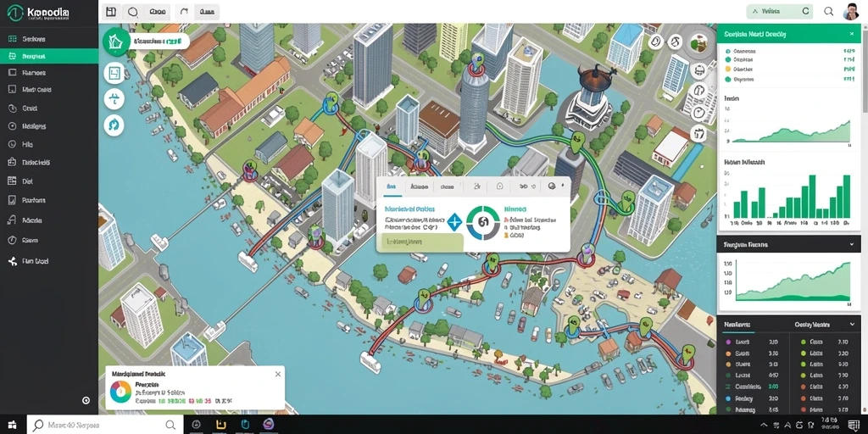Click the yellow legend dot in green-header panel

pyautogui.click(x=727, y=70)
